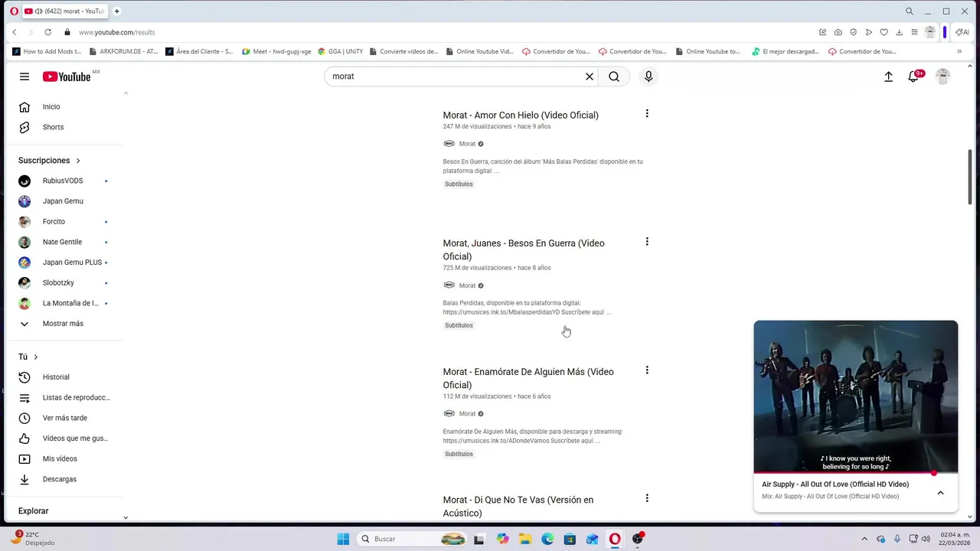Reload the page in Opera

coord(47,32)
